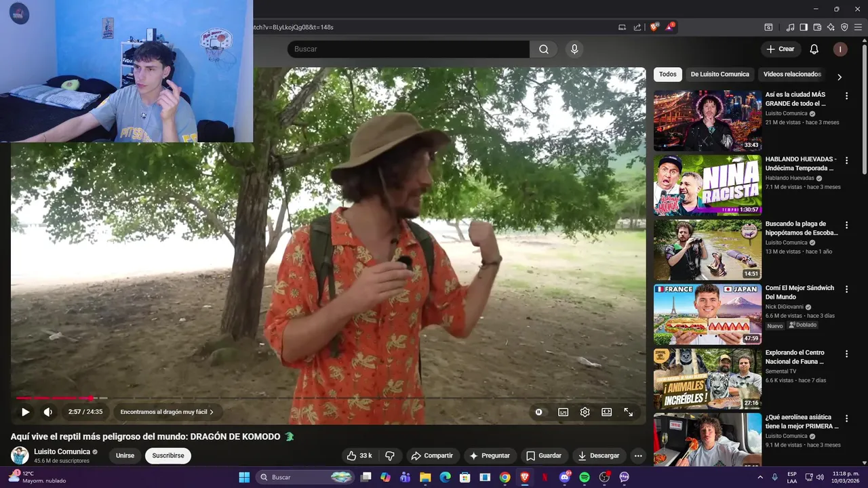Click the install/cast screen icon in address bar
The height and width of the screenshot is (488, 868).
coord(622,27)
